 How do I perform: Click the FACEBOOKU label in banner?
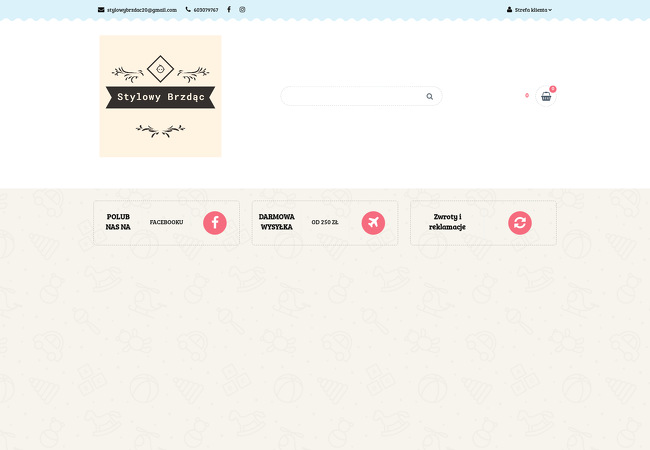coord(166,223)
